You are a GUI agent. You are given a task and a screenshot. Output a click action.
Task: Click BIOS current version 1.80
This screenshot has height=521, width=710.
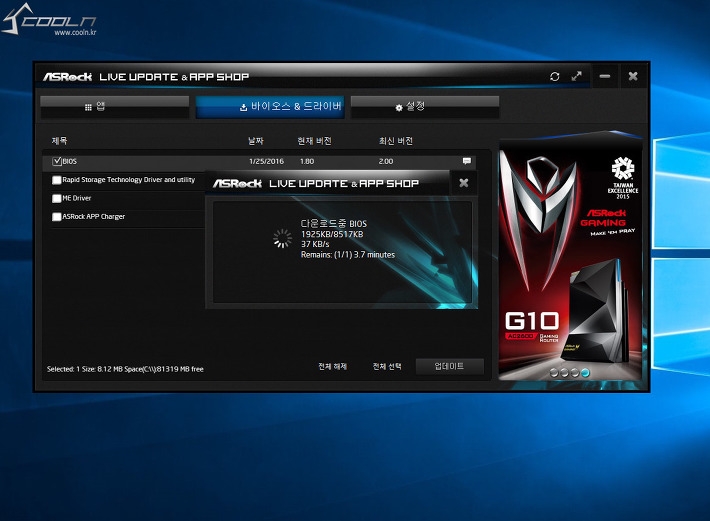[307, 161]
